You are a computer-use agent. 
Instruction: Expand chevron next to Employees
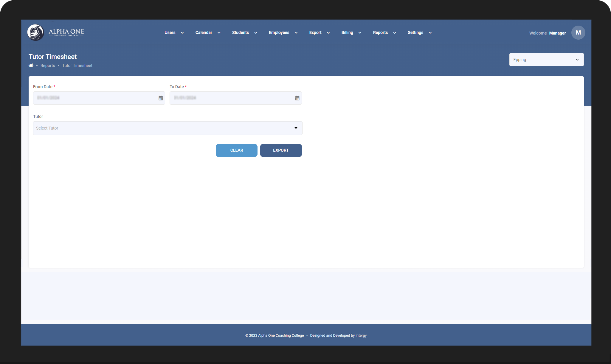[296, 33]
